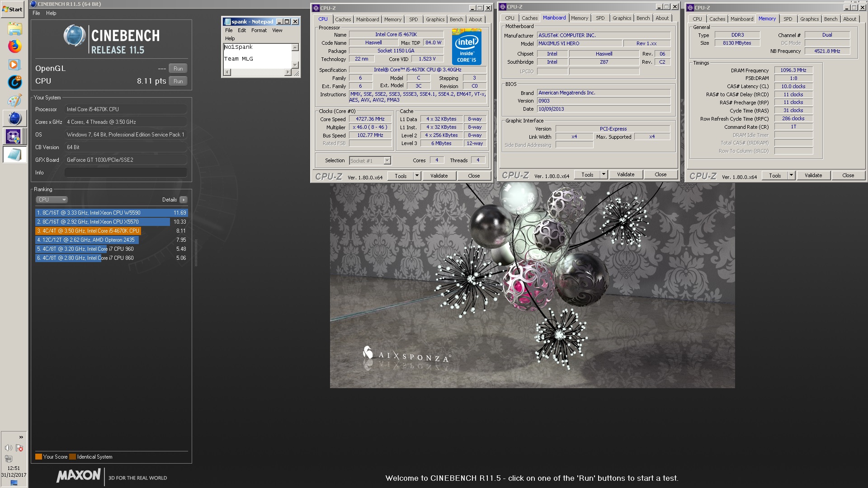Click the MAXON logo
Image resolution: width=868 pixels, height=488 pixels.
79,475
